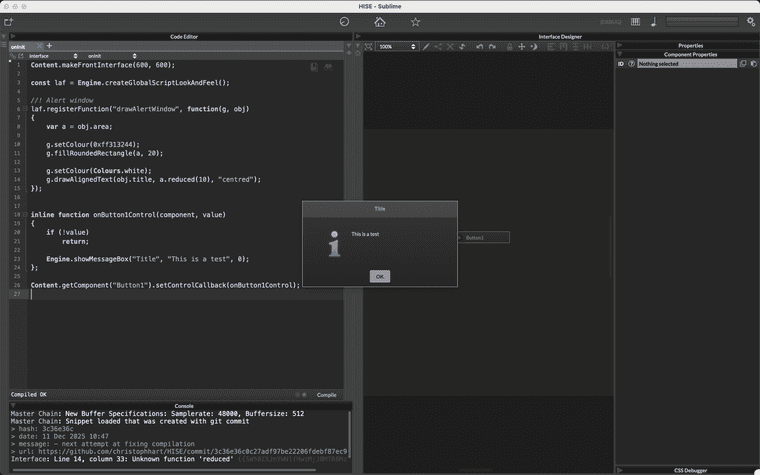
Task: Click the align-left icon in designer toolbar
Action: [551, 47]
